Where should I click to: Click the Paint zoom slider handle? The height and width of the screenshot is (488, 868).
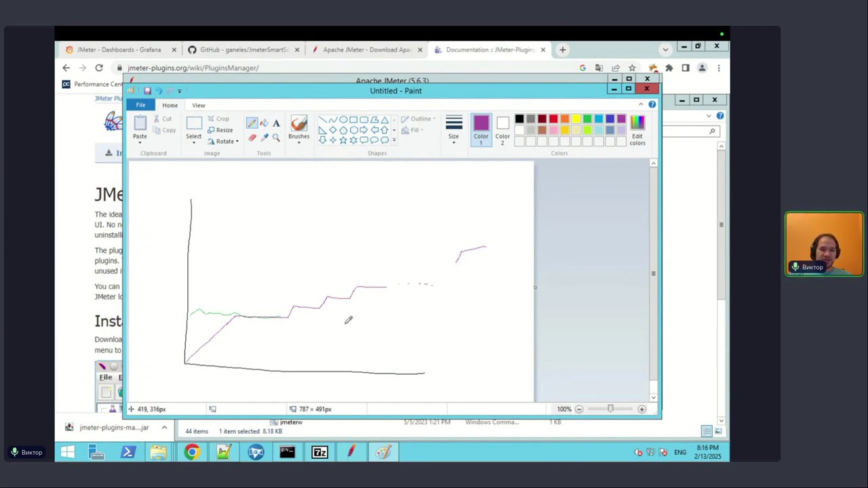tap(610, 409)
